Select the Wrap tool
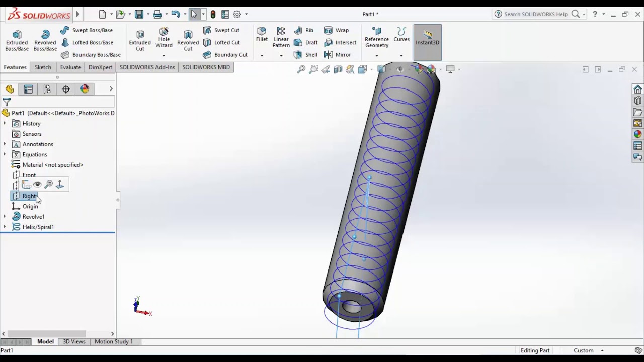644x362 pixels. (337, 30)
